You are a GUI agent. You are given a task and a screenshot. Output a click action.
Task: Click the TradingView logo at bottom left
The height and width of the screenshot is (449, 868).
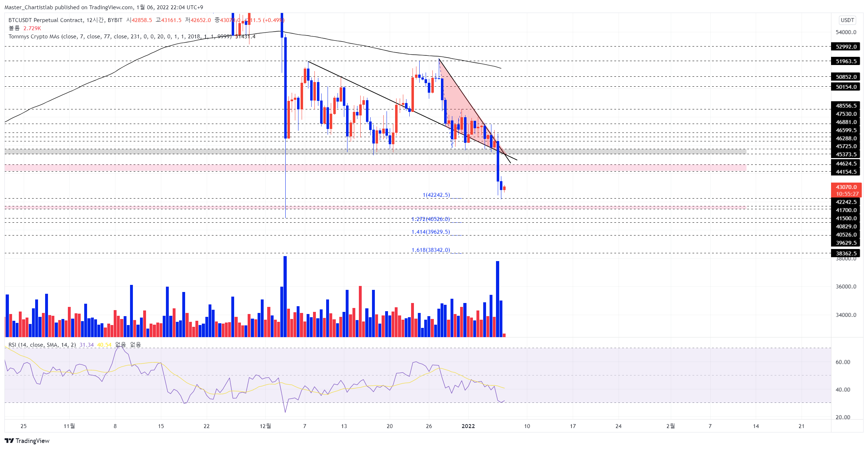27,440
